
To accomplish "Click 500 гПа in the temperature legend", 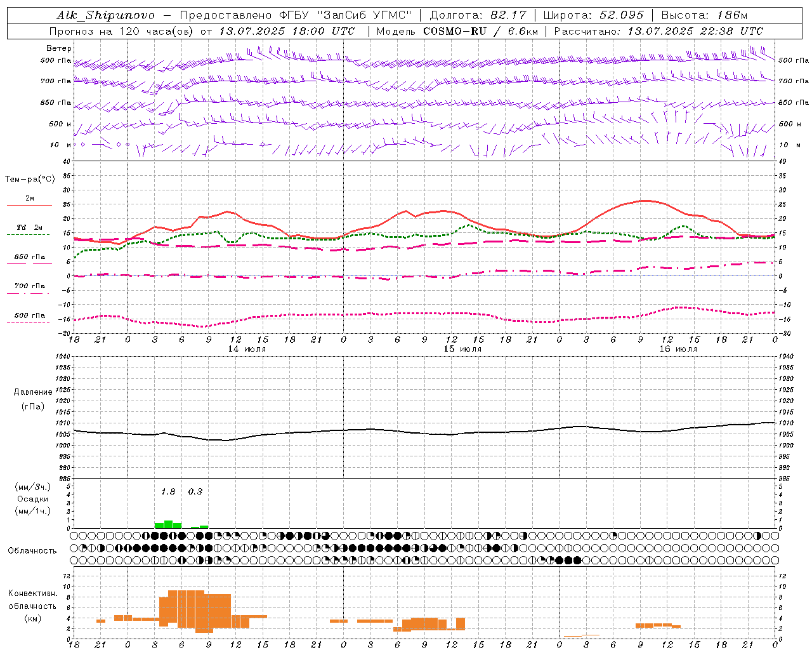I will click(x=30, y=315).
